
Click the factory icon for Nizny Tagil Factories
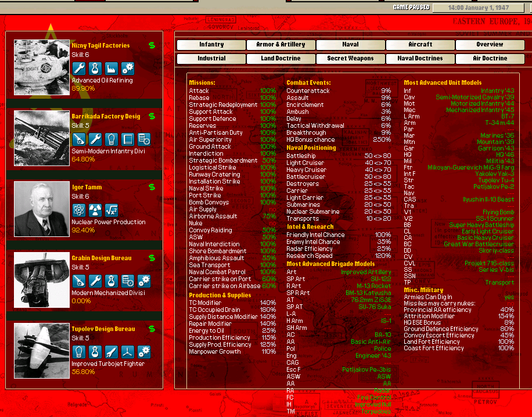click(112, 69)
